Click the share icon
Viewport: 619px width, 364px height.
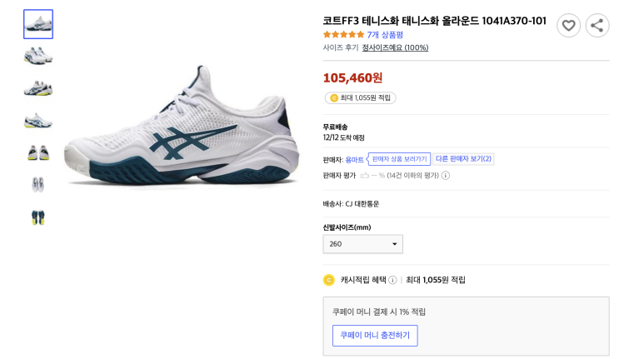coord(597,25)
